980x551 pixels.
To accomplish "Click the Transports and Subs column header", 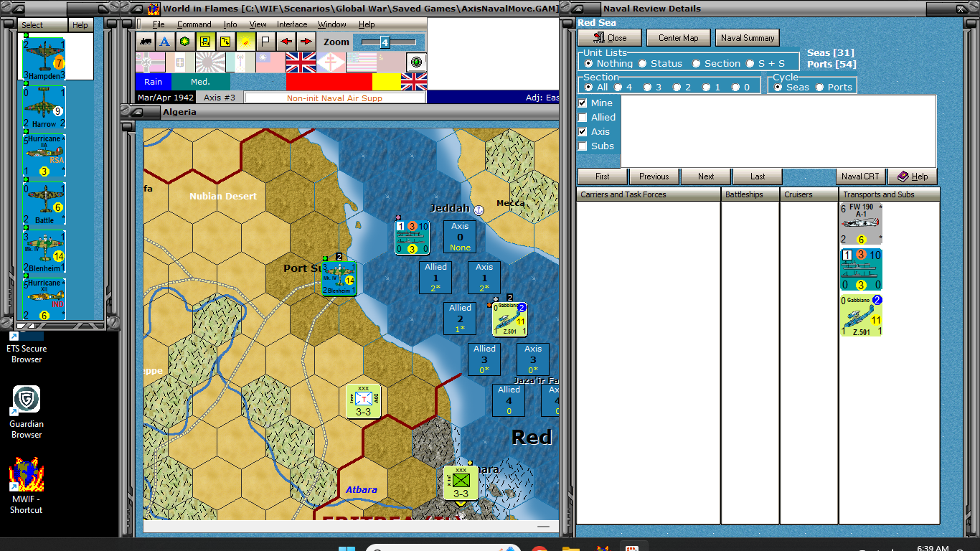I will tap(889, 194).
